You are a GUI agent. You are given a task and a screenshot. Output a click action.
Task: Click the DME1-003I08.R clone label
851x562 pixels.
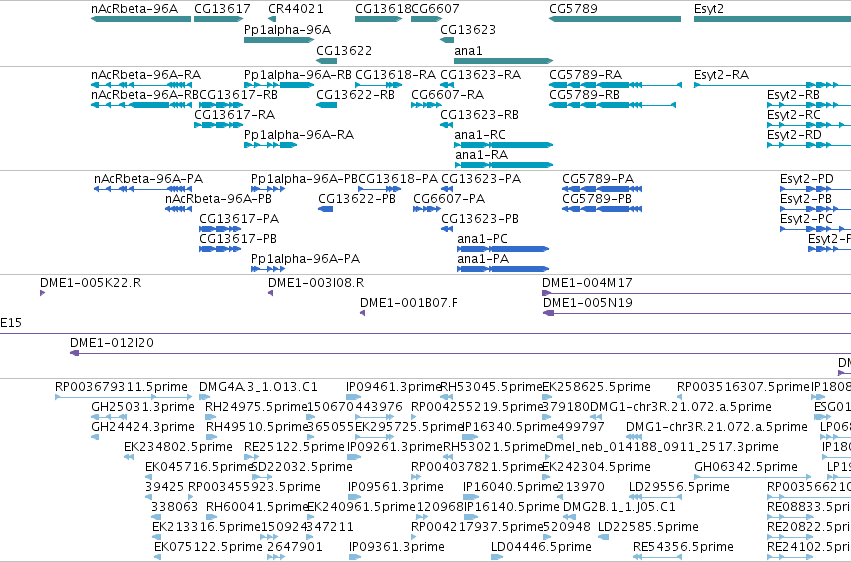316,283
